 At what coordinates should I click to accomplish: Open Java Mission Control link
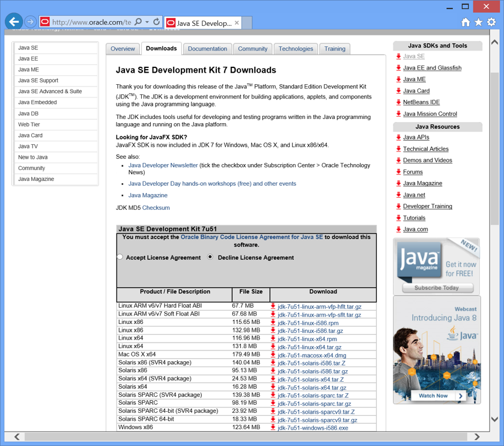[x=430, y=114]
